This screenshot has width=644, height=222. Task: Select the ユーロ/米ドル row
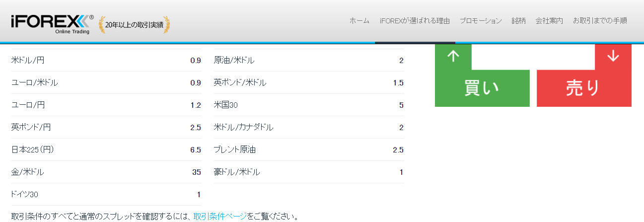[x=106, y=82]
